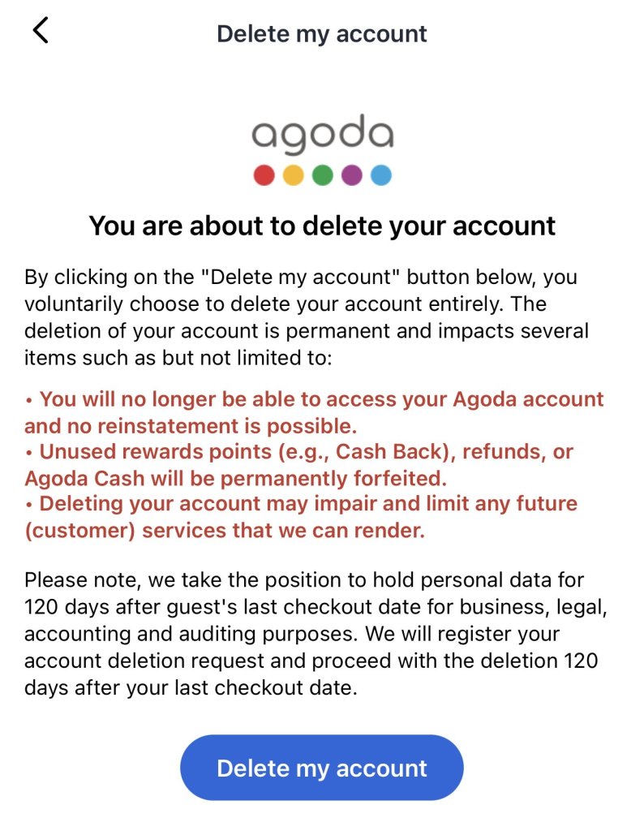Tap the 'no reinstatement is possible' line
The width and height of the screenshot is (644, 831).
[191, 425]
